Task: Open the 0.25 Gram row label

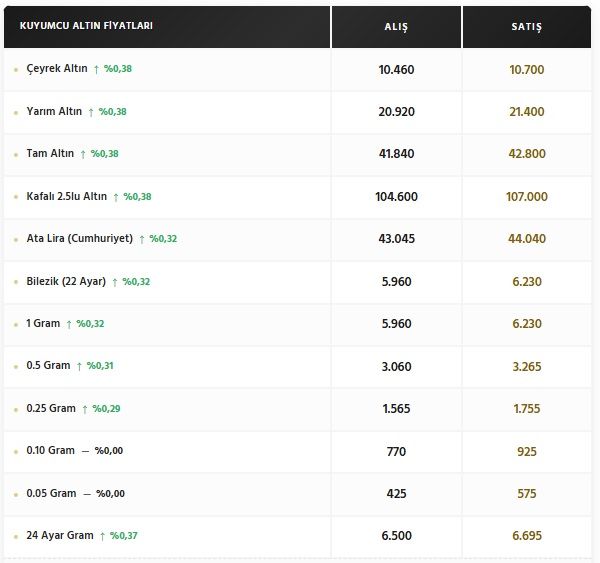Action: [x=51, y=408]
